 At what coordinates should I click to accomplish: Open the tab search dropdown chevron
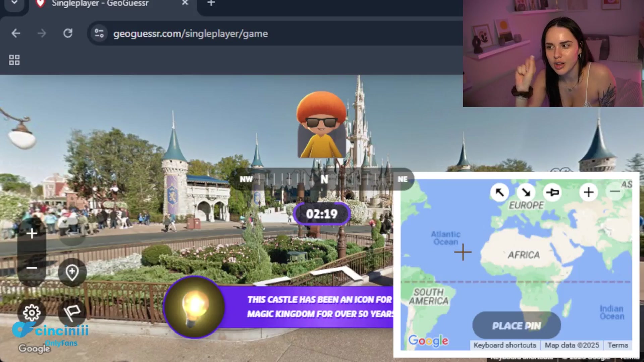[x=14, y=3]
